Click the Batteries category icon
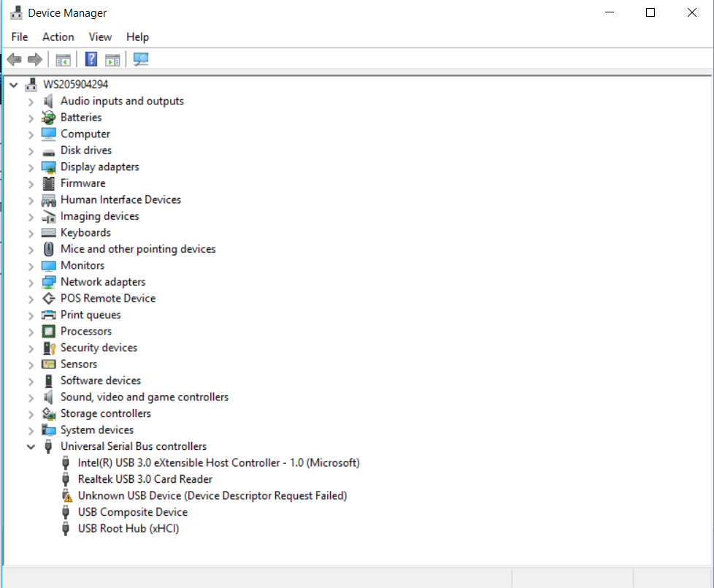This screenshot has width=714, height=588. click(x=49, y=118)
